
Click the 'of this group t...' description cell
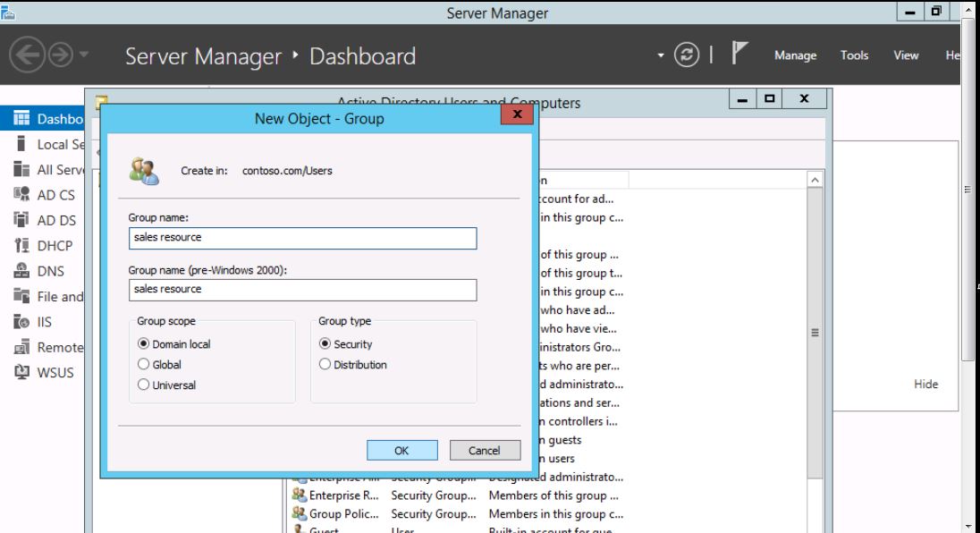click(x=580, y=273)
